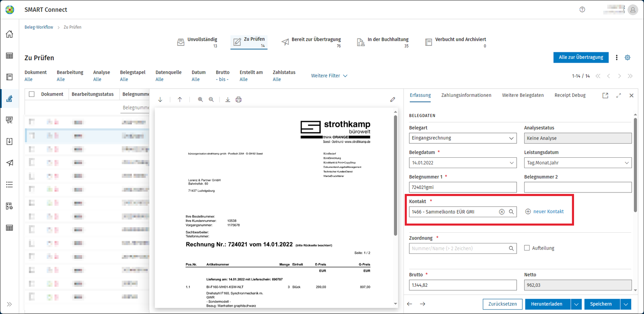Enable the Aufteilung checkbox
Viewport: 644px width, 314px height.
527,248
